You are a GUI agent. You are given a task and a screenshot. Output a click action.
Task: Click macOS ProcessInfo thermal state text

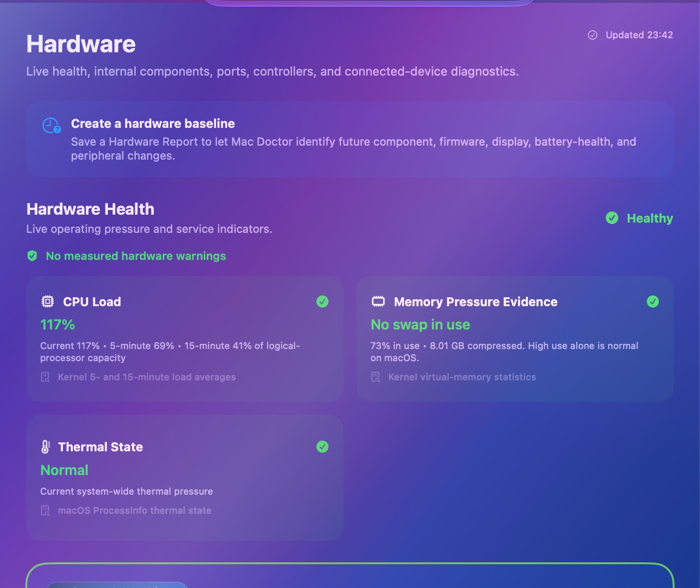pyautogui.click(x=134, y=511)
